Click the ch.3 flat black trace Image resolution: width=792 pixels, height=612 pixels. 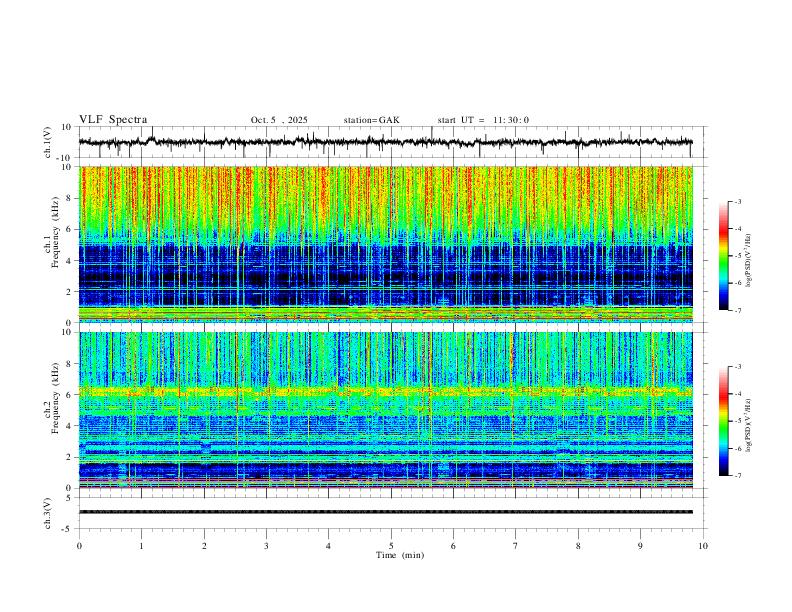[x=386, y=512]
